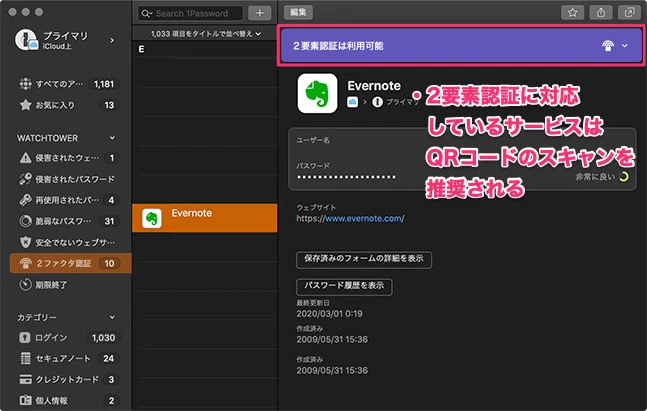The width and height of the screenshot is (647, 411).
Task: Expand the purple 2要素認証 banner chevron
Action: 626,46
